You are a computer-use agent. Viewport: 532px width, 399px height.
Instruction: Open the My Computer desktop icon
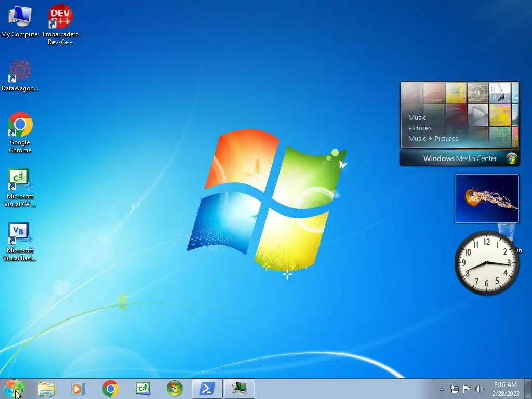(x=20, y=21)
